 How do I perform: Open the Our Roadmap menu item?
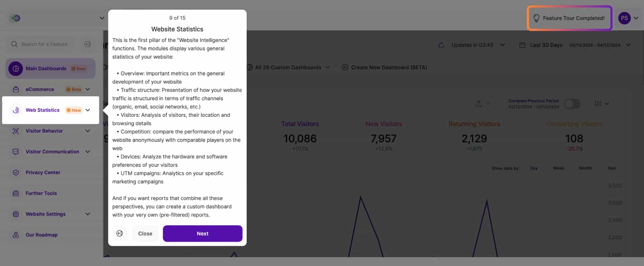coord(42,235)
